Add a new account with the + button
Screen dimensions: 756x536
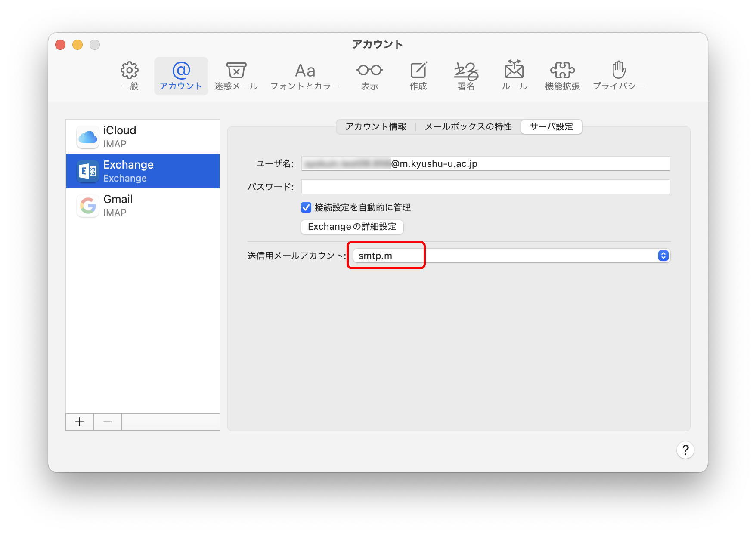click(79, 422)
